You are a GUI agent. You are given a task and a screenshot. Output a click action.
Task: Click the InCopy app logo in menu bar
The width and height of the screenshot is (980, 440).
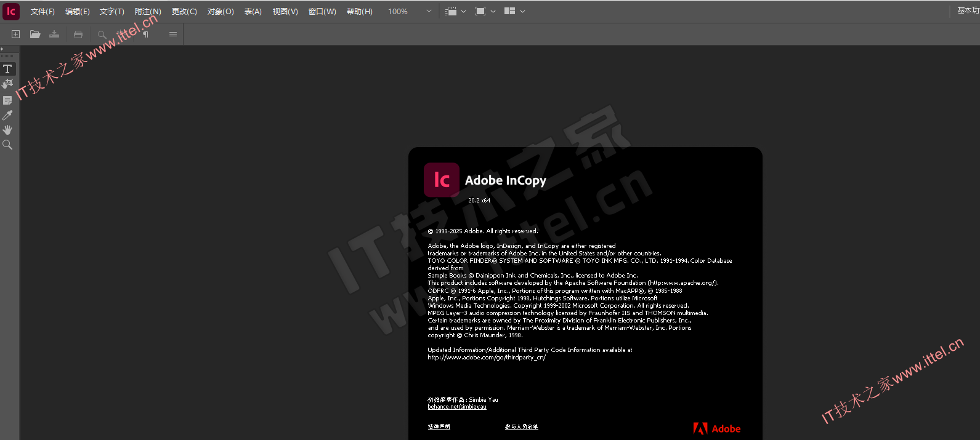coord(11,11)
